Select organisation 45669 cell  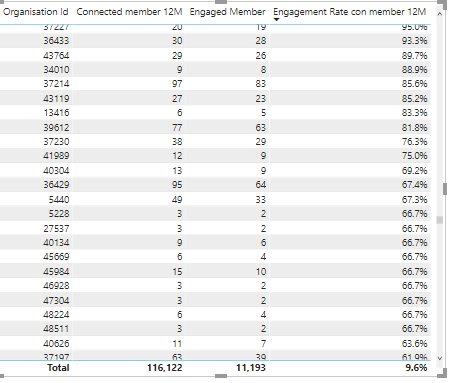point(56,257)
